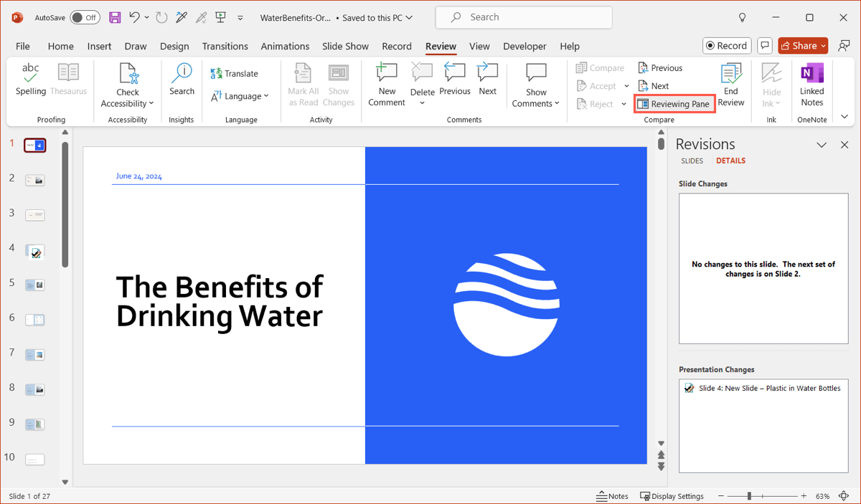Open the Animations ribbon tab

285,46
